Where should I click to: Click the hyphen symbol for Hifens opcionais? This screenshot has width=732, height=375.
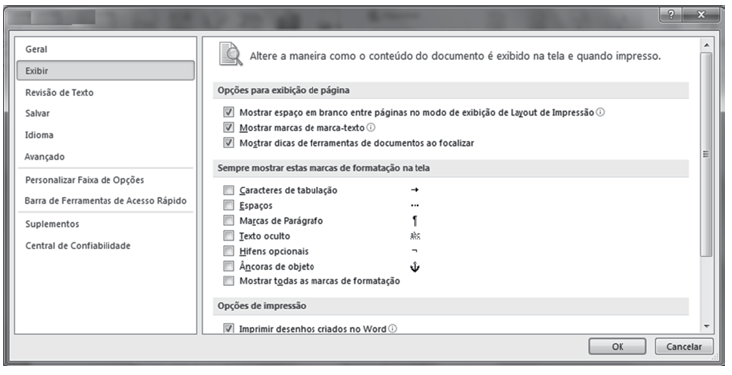click(415, 251)
